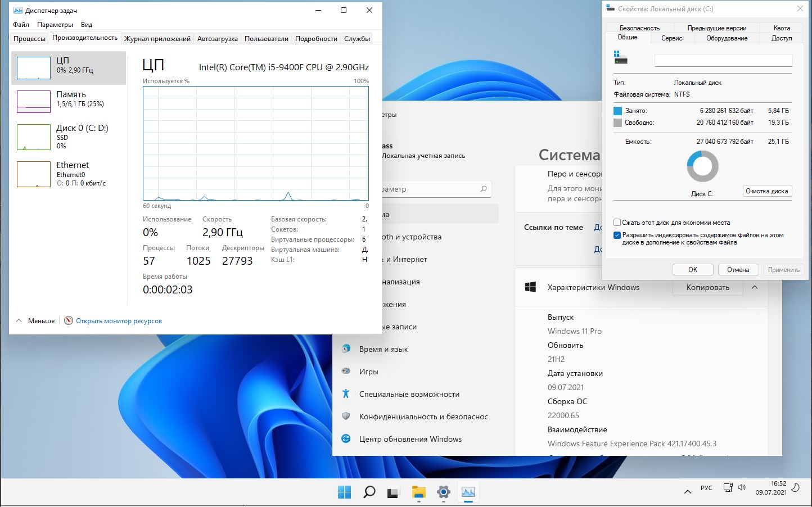This screenshot has height=507, width=812.
Task: Click the disk usage donut chart
Action: [x=702, y=166]
